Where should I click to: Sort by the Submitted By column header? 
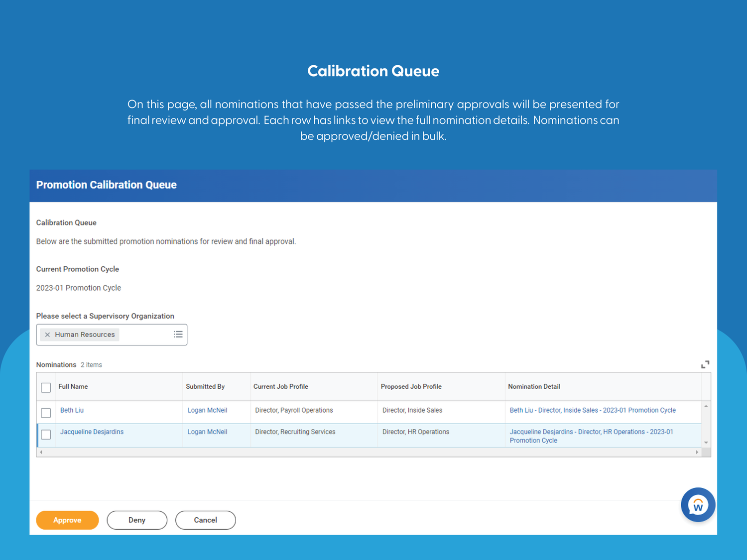pos(205,386)
